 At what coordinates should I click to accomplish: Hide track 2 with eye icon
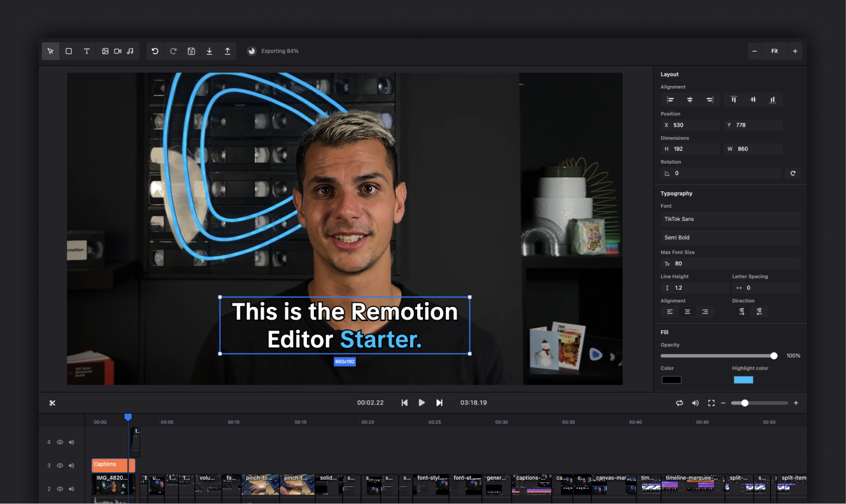tap(60, 489)
